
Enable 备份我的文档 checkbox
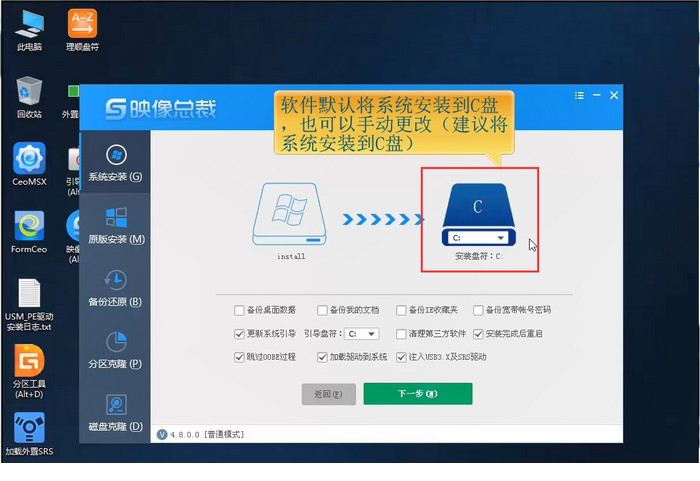[x=322, y=310]
